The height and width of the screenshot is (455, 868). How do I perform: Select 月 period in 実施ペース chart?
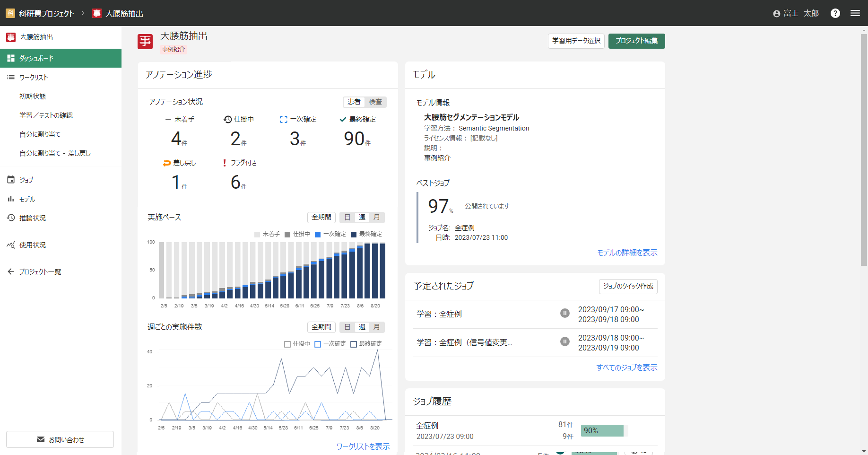[x=377, y=217]
